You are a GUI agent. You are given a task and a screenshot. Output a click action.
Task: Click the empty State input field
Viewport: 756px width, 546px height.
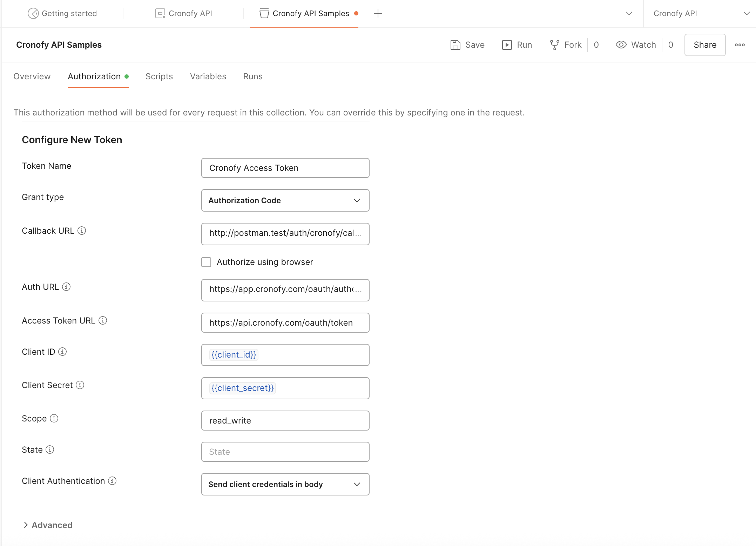285,452
